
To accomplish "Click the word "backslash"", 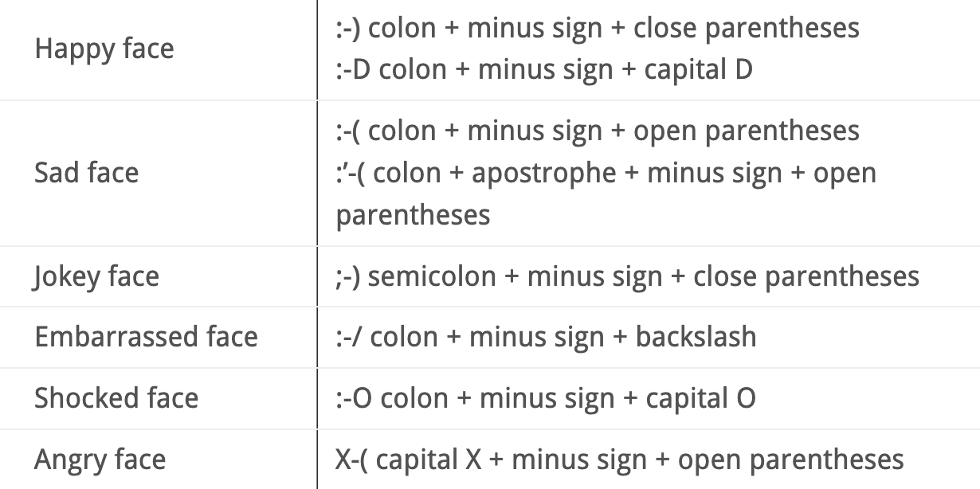I will point(696,337).
